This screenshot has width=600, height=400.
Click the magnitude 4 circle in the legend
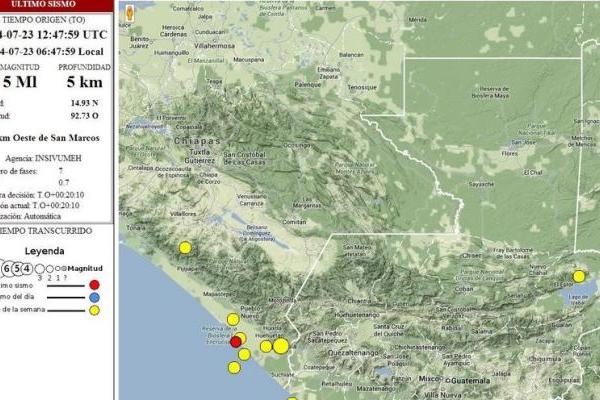tap(27, 268)
